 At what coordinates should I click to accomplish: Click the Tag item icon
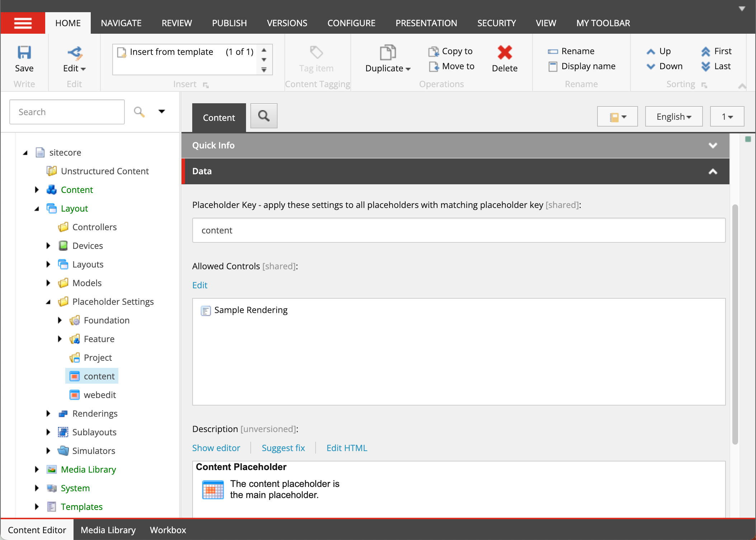pos(316,52)
